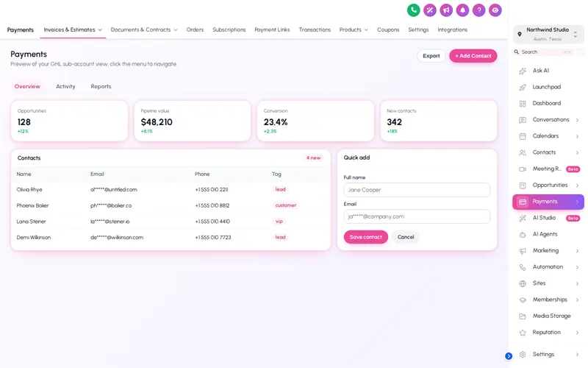
Task: Click the Calendars icon in sidebar
Action: pos(523,136)
